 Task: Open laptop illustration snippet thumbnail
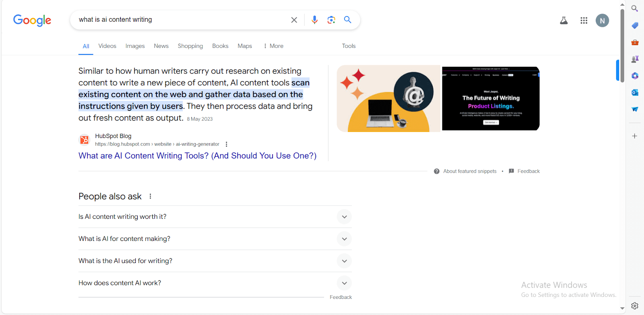[389, 99]
